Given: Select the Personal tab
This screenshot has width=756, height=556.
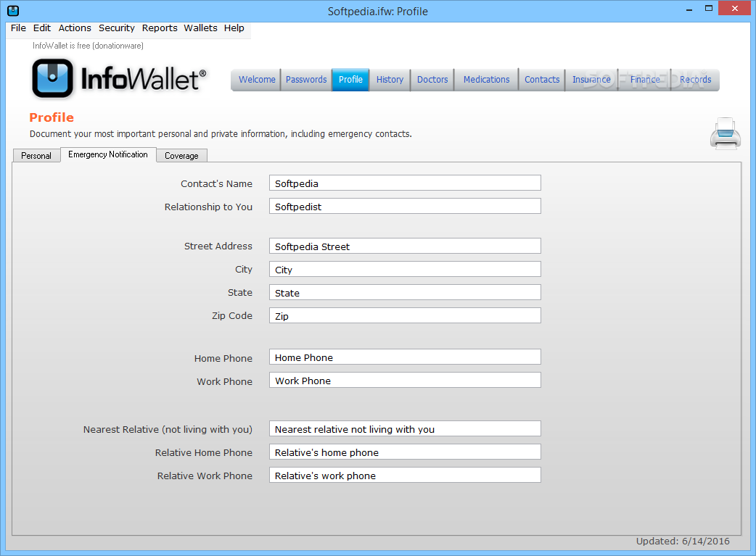Looking at the screenshot, I should pyautogui.click(x=36, y=156).
